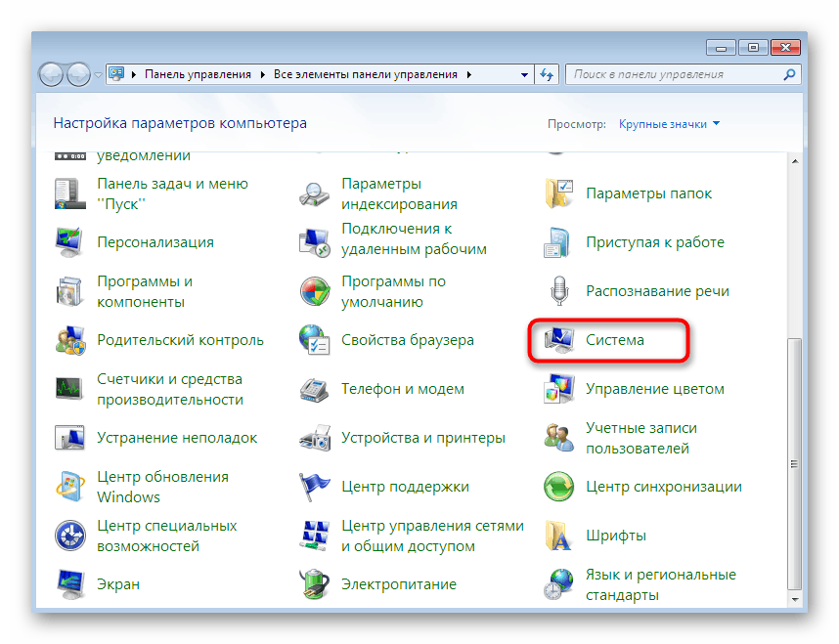Click the Phone and Modem icon
839x644 pixels.
(315, 389)
